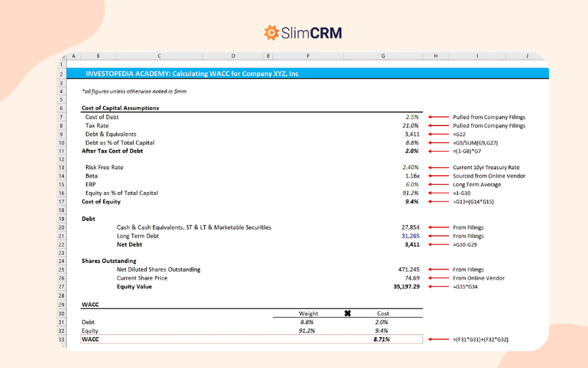Click the title cell 'INVESTOPEDIA ACADEMY: Calculating WACC'
The width and height of the screenshot is (588, 368).
(192, 74)
